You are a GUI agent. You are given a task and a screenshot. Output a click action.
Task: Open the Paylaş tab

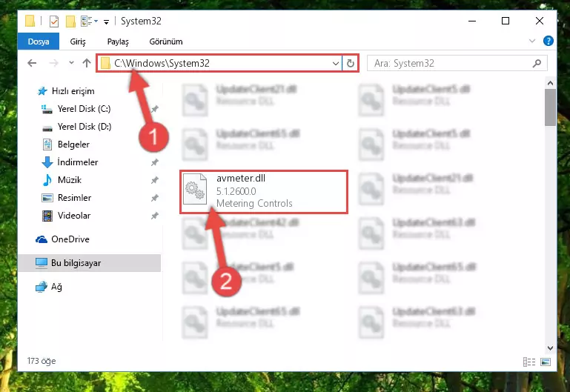click(x=118, y=41)
